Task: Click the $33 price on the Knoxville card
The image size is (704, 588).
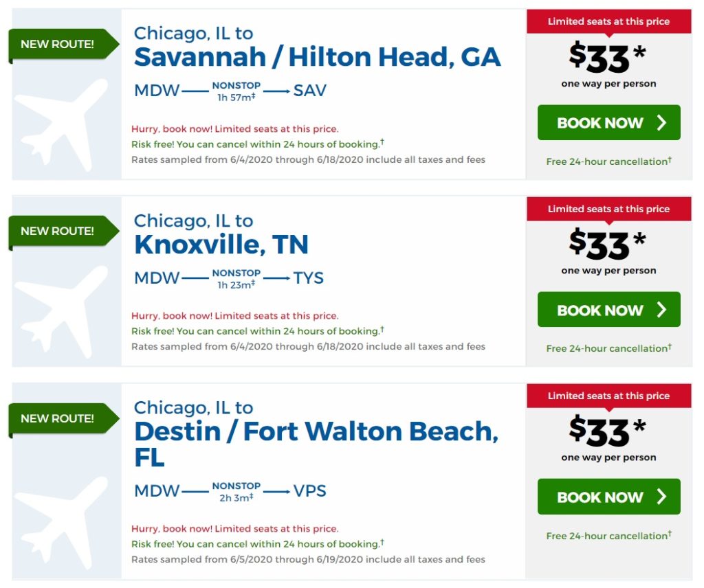Action: (599, 245)
